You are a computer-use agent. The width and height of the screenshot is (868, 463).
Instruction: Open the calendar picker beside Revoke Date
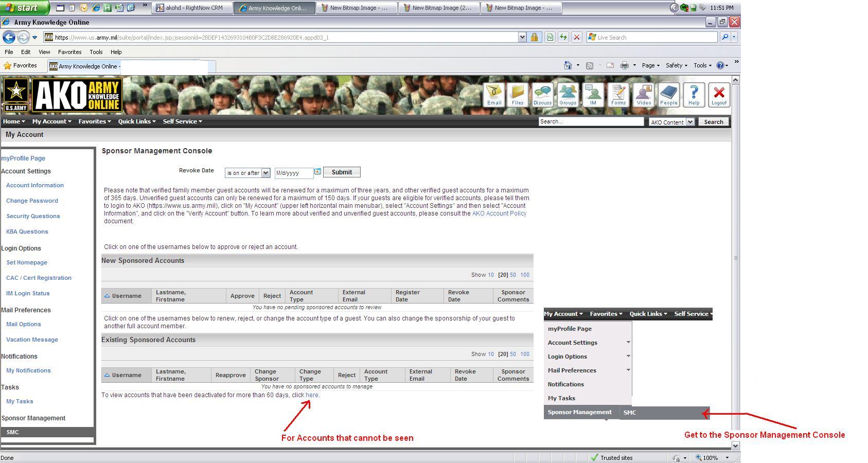point(317,172)
